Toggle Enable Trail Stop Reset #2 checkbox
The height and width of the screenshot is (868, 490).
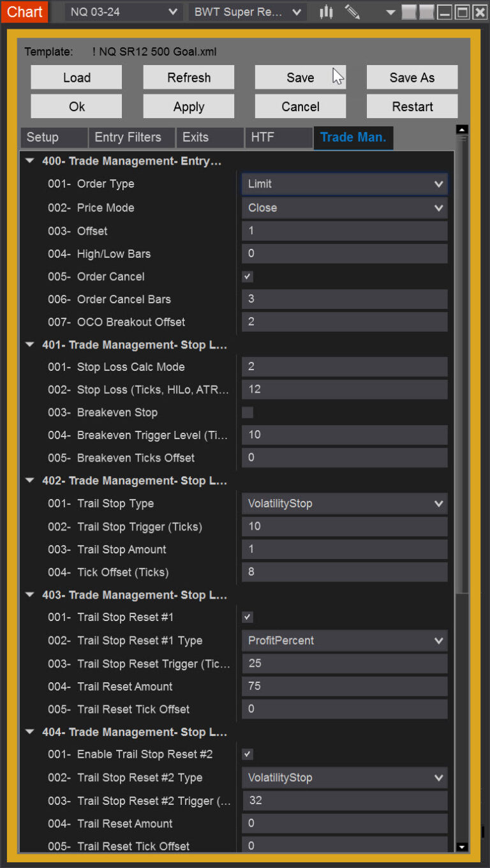click(x=248, y=754)
